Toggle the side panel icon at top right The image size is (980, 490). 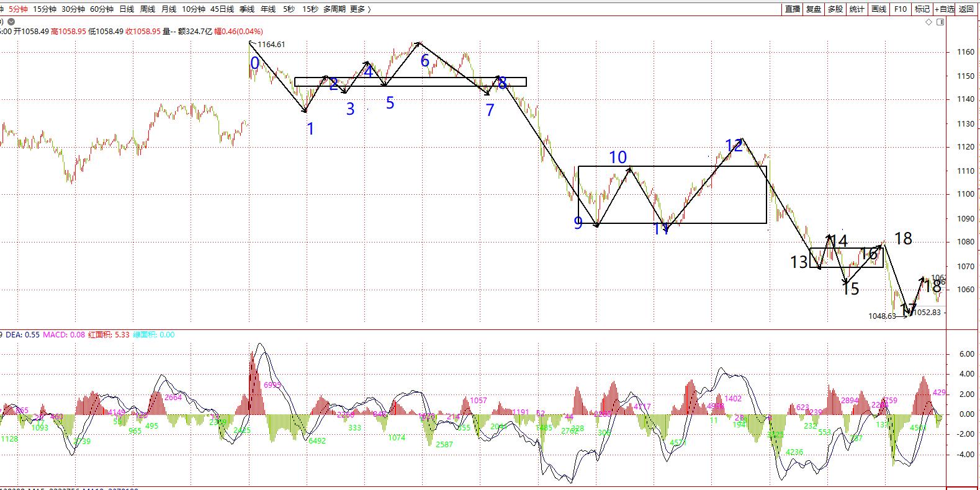tap(941, 22)
